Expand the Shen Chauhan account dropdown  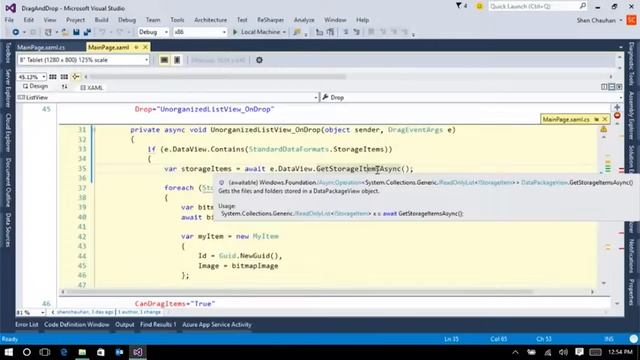pyautogui.click(x=621, y=20)
